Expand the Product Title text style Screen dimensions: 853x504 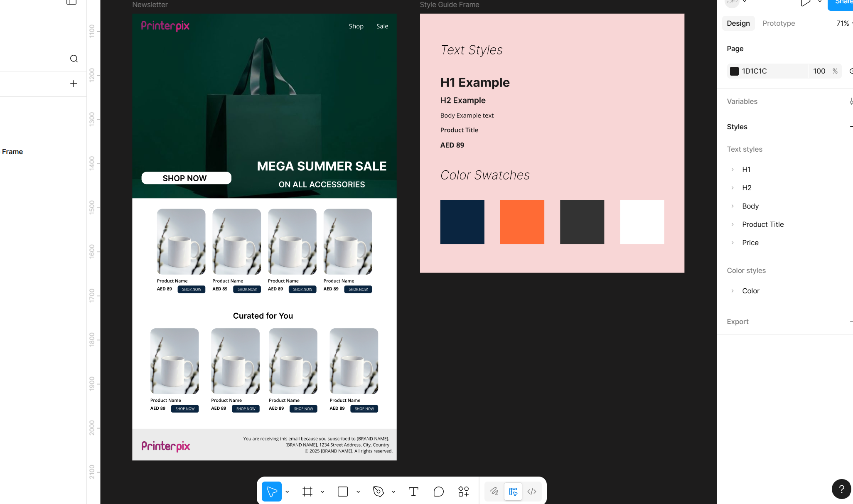(733, 224)
